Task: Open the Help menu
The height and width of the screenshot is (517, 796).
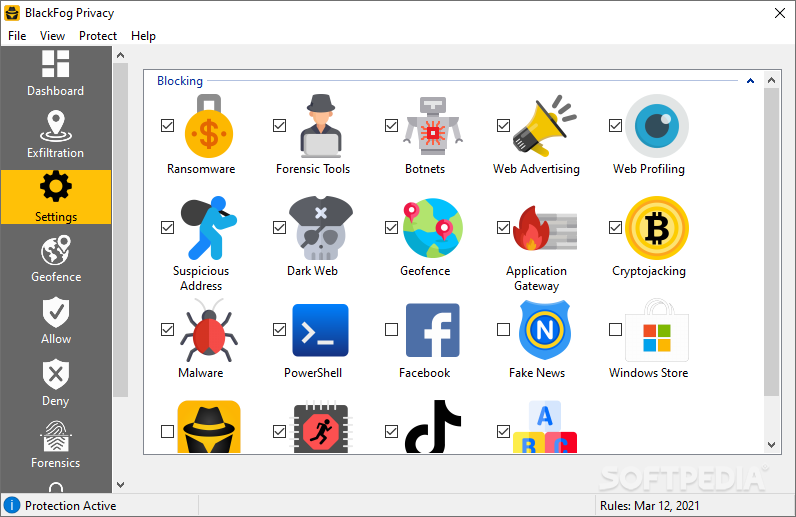Action: click(x=143, y=36)
